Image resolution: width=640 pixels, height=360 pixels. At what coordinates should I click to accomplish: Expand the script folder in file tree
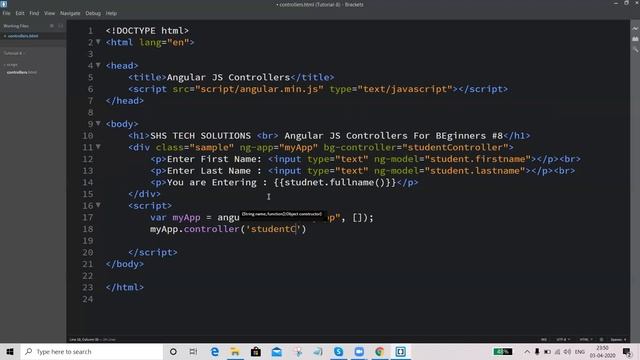[x=11, y=64]
